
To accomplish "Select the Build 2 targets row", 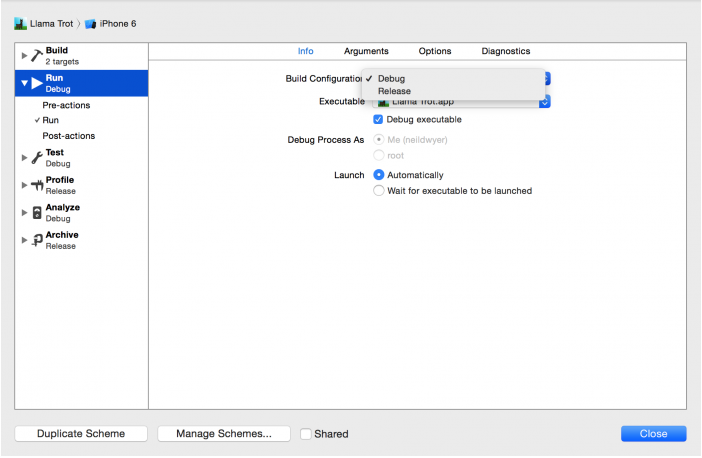I will [x=81, y=56].
